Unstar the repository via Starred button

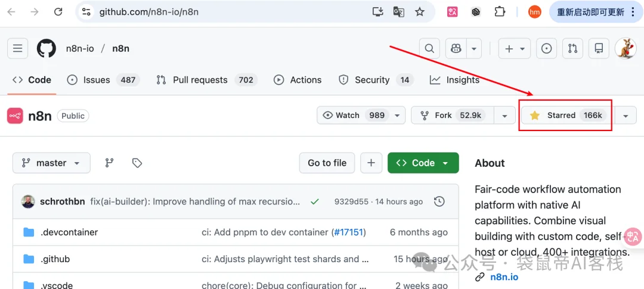coord(565,116)
